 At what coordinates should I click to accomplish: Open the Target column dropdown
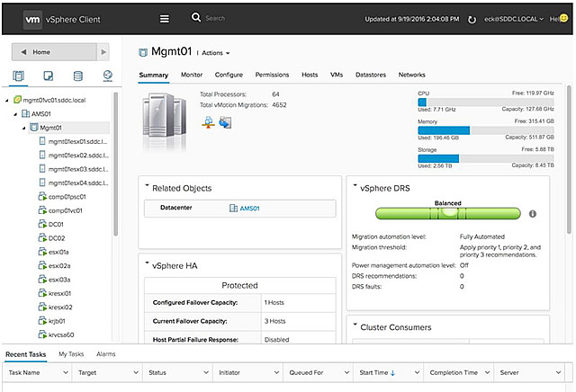pos(136,372)
